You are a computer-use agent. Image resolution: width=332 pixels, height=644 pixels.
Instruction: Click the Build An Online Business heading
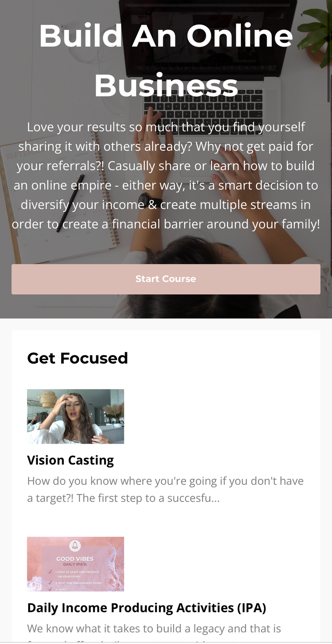click(166, 60)
